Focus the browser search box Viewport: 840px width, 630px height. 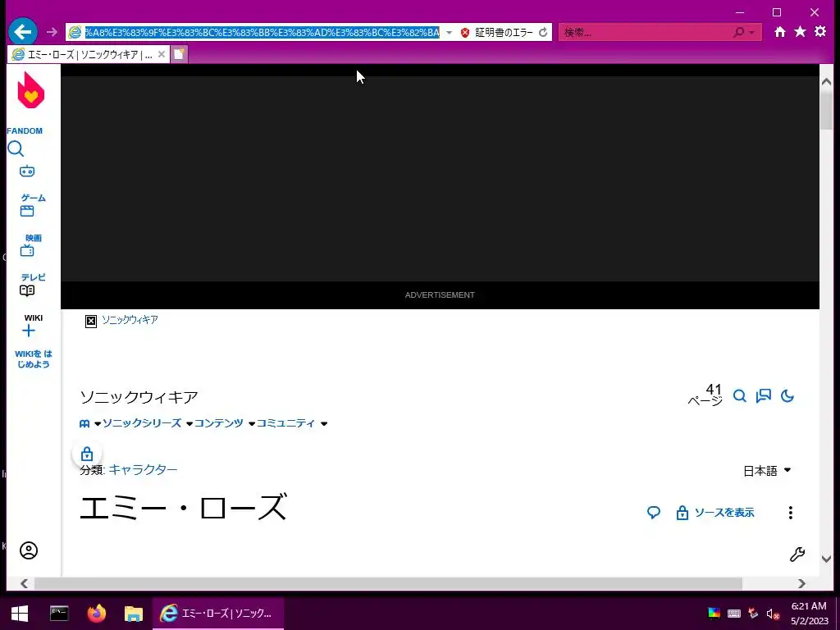click(x=646, y=32)
